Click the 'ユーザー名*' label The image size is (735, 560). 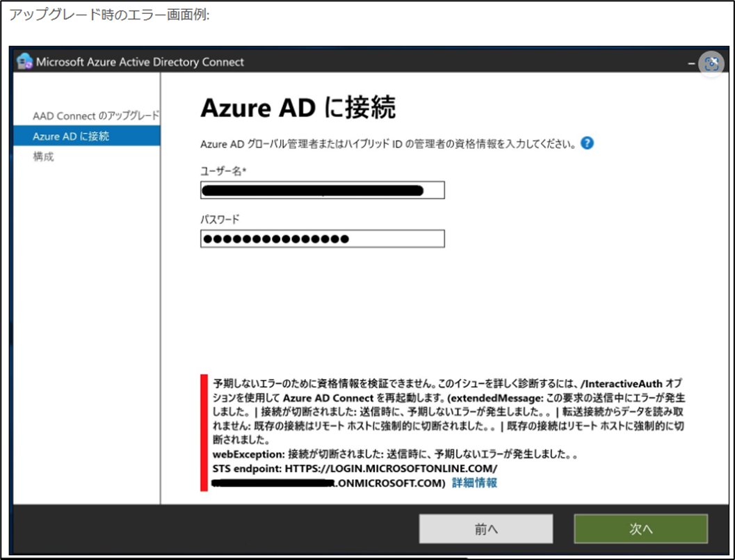click(224, 170)
